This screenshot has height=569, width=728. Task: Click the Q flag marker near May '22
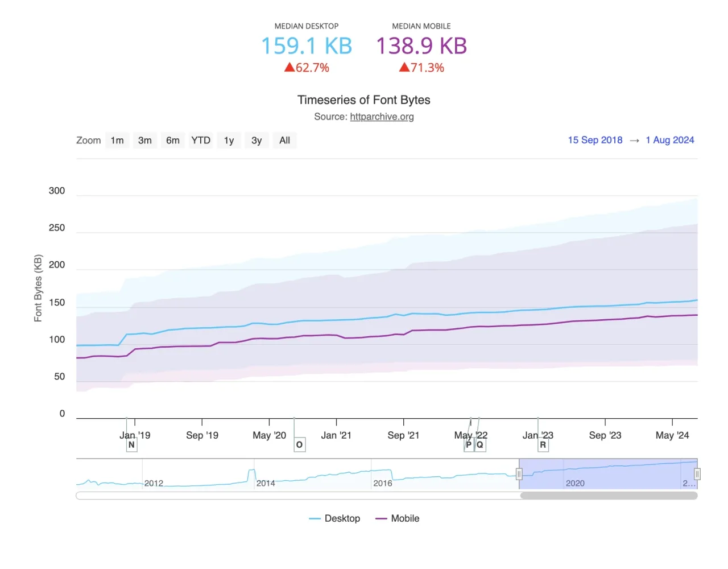480,445
